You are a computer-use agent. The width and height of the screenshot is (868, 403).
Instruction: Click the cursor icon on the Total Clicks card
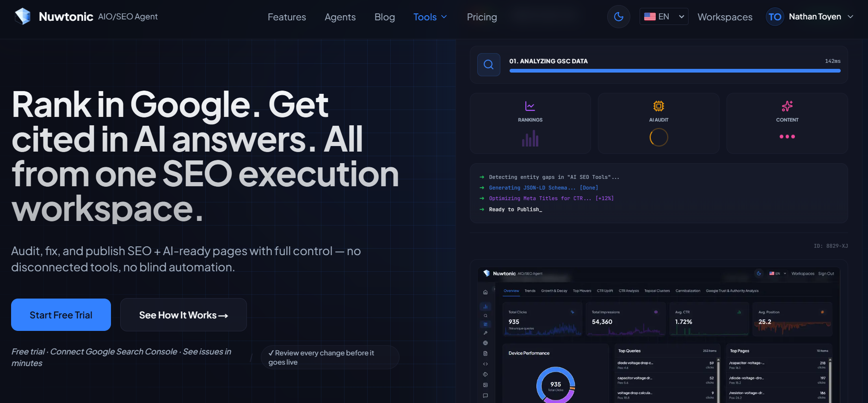click(573, 312)
